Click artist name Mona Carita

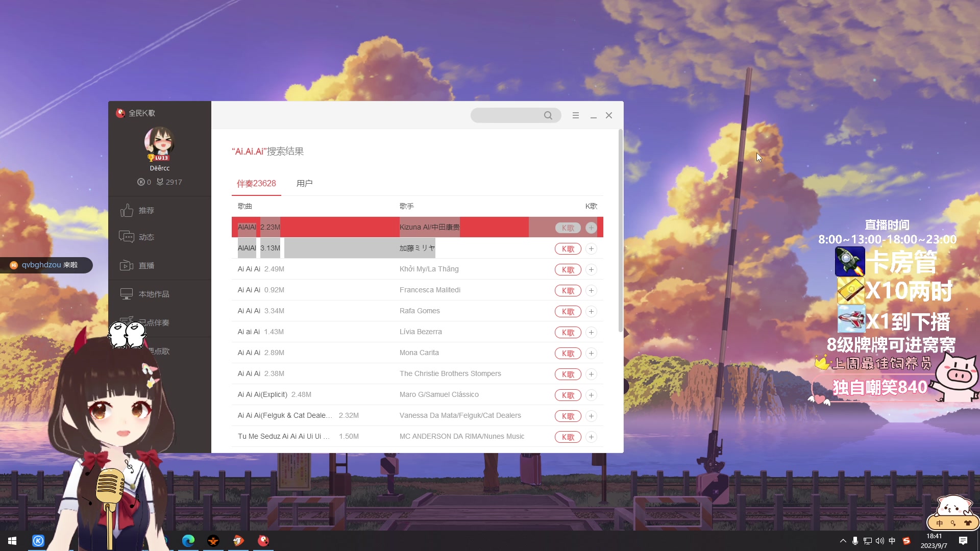click(419, 353)
